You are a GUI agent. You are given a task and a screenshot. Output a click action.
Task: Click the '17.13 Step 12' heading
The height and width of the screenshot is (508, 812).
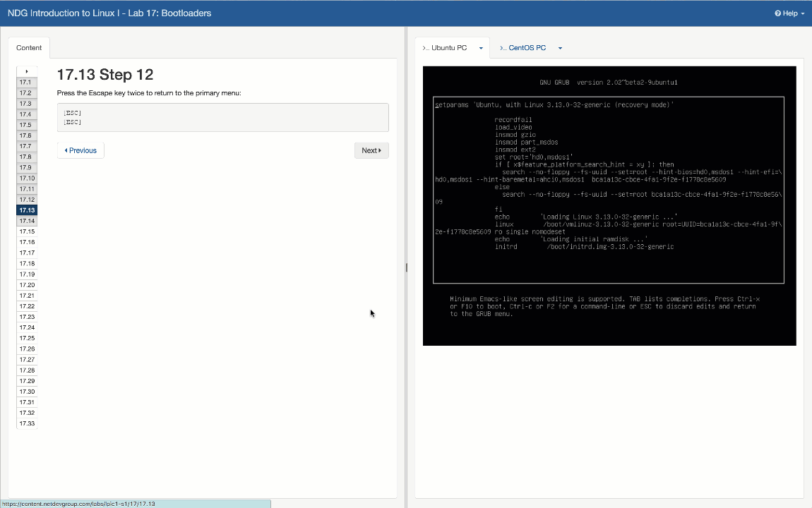click(x=105, y=75)
